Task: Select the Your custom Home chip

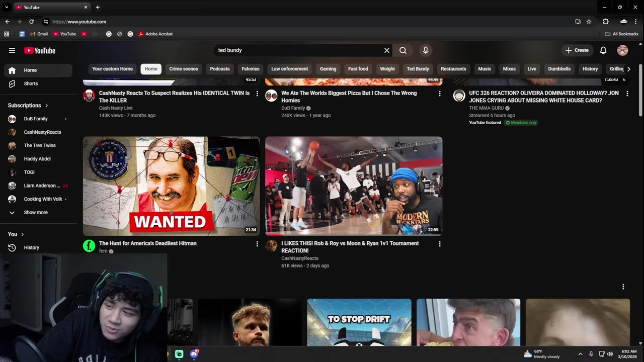Action: [112, 69]
